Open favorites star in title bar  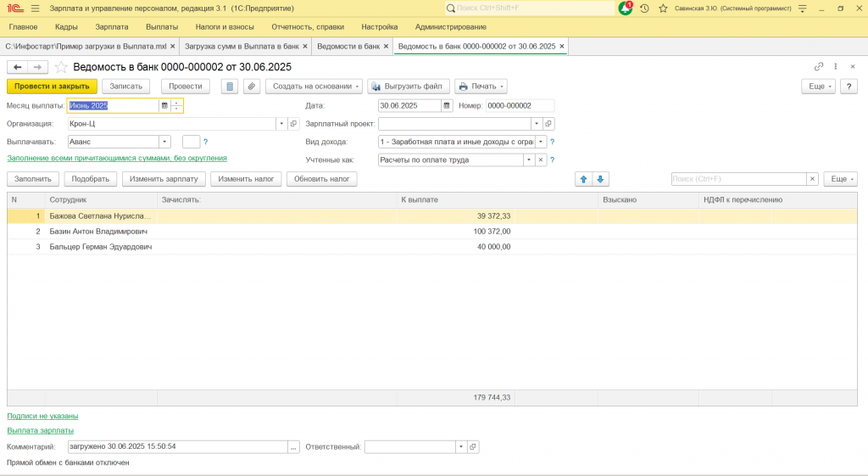point(663,8)
